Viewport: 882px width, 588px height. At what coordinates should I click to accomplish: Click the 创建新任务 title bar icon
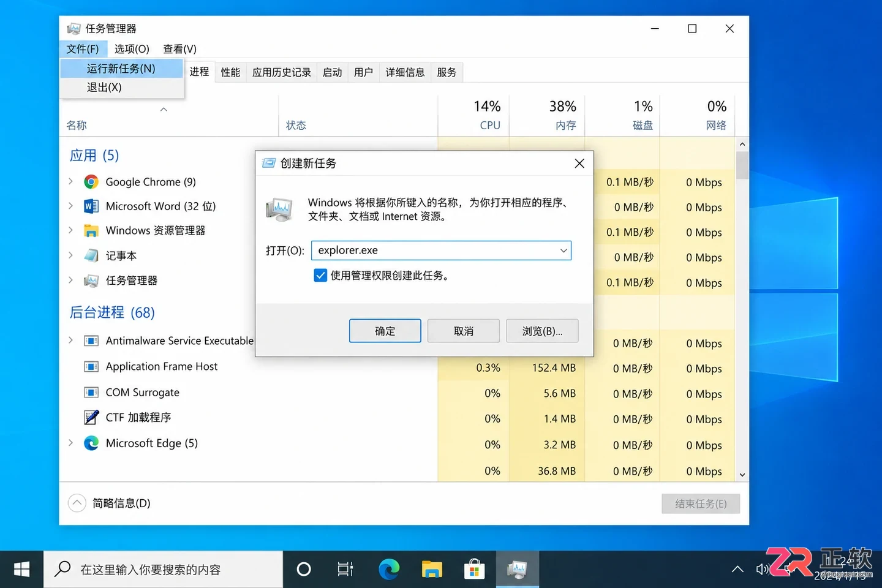point(268,163)
